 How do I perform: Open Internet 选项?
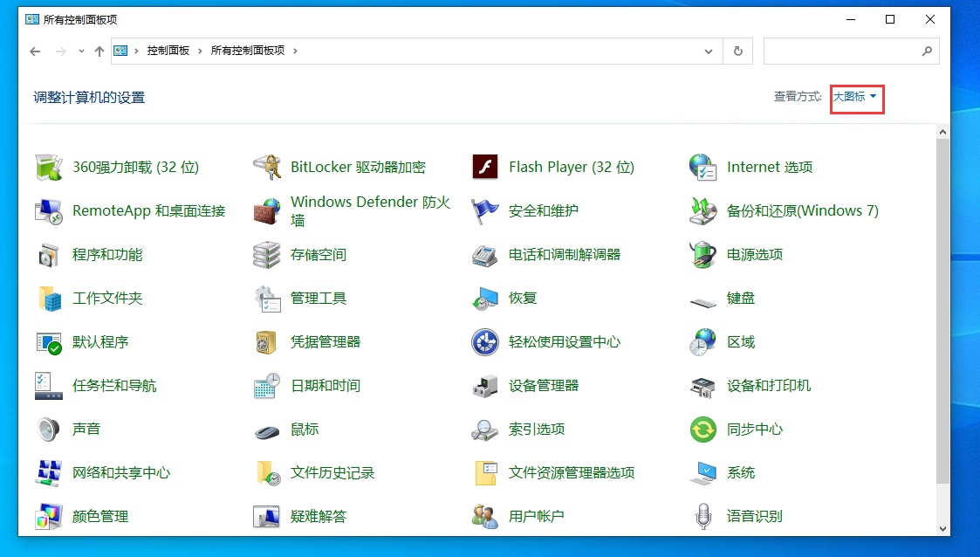coord(770,167)
